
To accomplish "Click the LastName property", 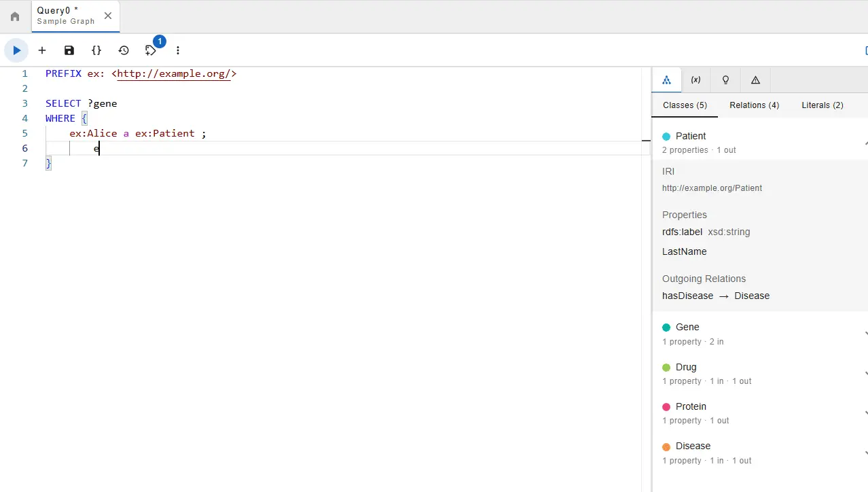I will [x=684, y=251].
